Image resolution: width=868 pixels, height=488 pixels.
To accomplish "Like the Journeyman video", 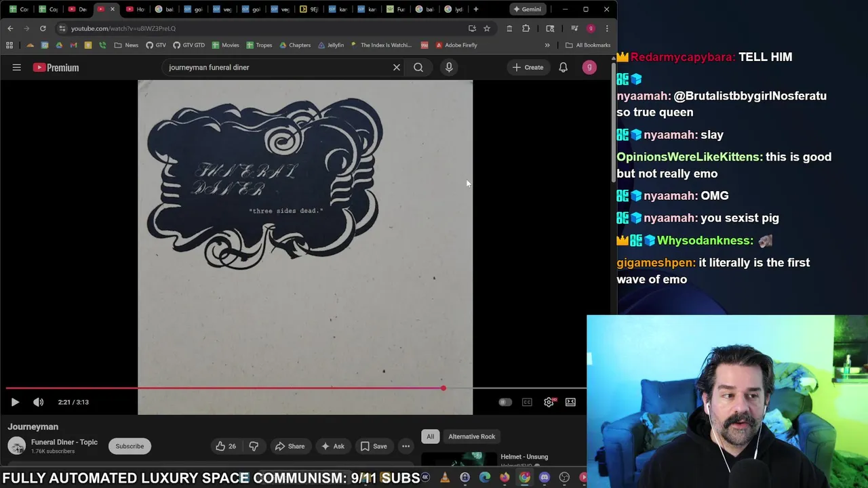I will (x=226, y=446).
